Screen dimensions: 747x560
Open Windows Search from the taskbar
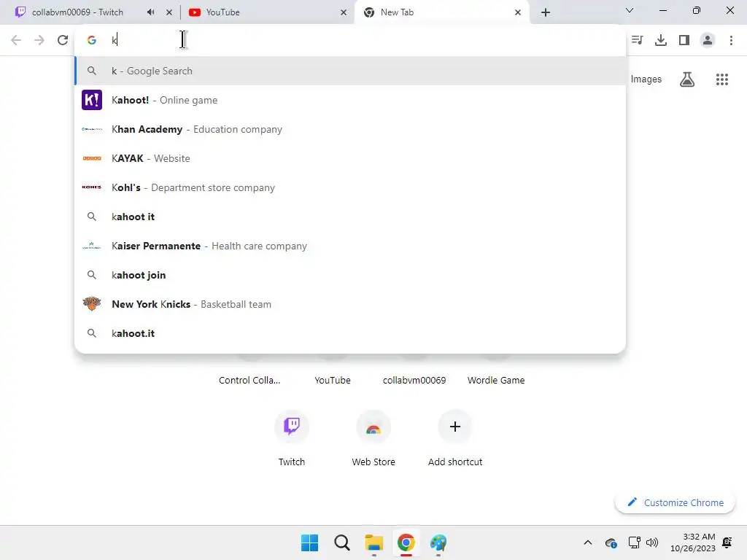[x=342, y=542]
